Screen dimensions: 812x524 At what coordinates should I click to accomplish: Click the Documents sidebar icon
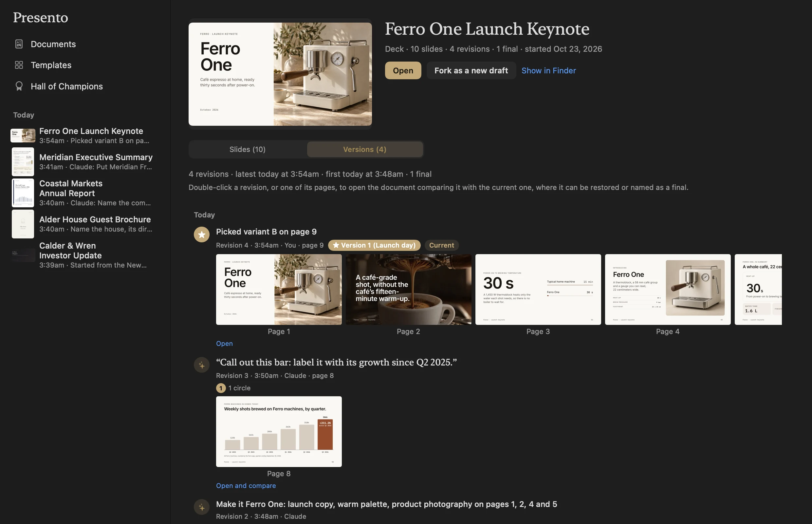(19, 44)
